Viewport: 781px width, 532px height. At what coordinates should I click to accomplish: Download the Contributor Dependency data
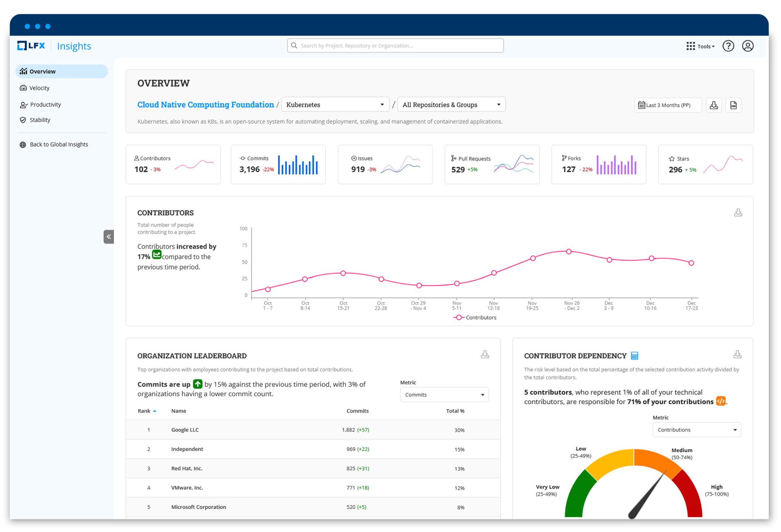tap(738, 354)
